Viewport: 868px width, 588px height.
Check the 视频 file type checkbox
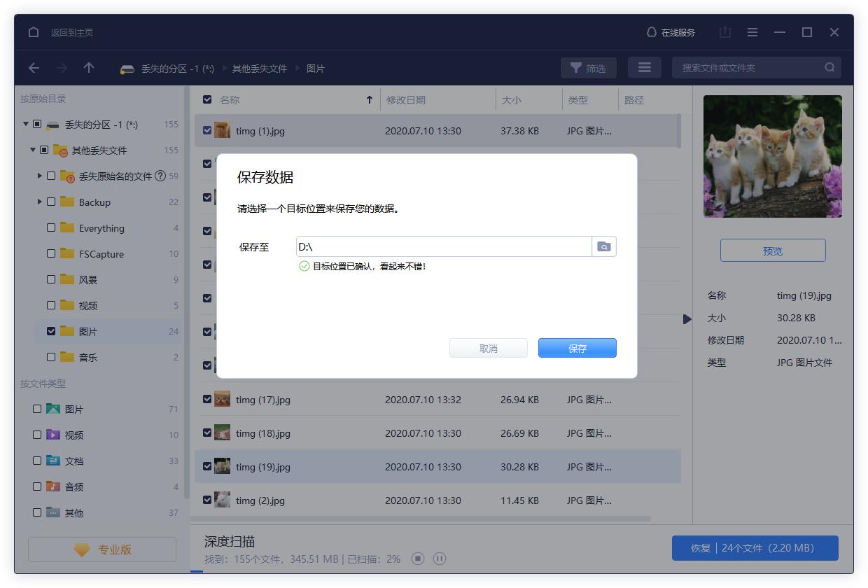(x=38, y=435)
